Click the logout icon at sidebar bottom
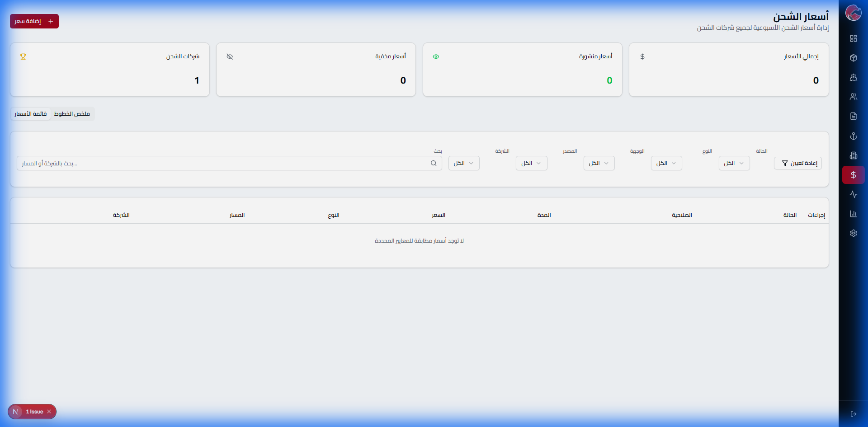 [x=853, y=414]
